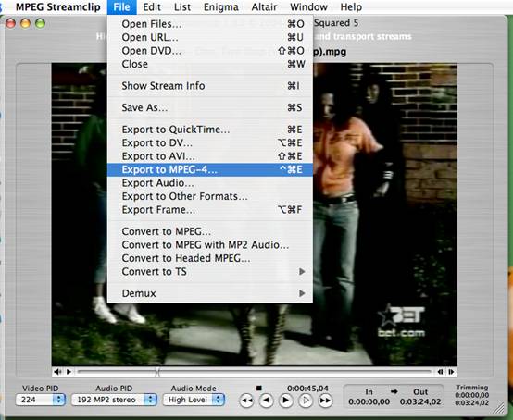Choose Open URL… menu entry

click(x=209, y=37)
